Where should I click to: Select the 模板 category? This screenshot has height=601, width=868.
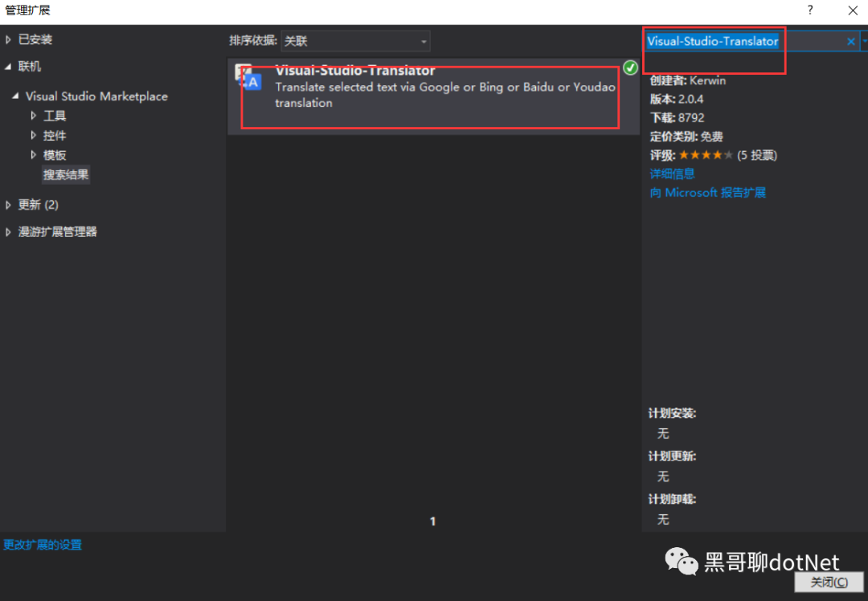55,155
